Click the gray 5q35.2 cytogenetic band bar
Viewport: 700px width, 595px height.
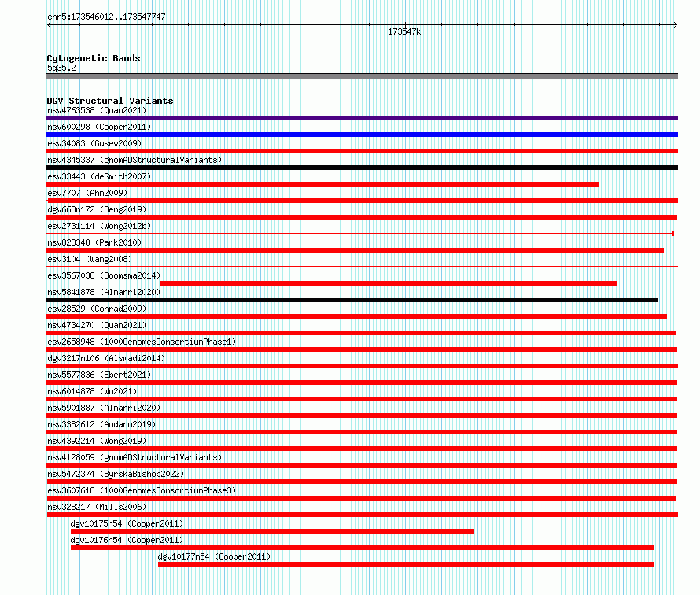point(362,76)
